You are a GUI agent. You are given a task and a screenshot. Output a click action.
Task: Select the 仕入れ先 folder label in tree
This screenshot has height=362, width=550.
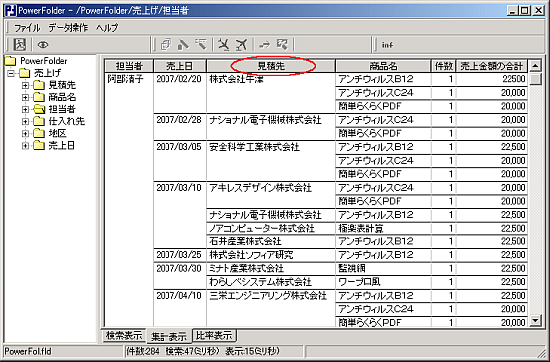(x=67, y=121)
